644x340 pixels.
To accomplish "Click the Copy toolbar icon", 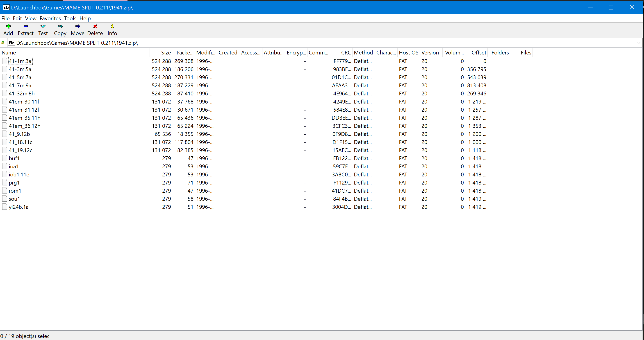I will pos(60,26).
